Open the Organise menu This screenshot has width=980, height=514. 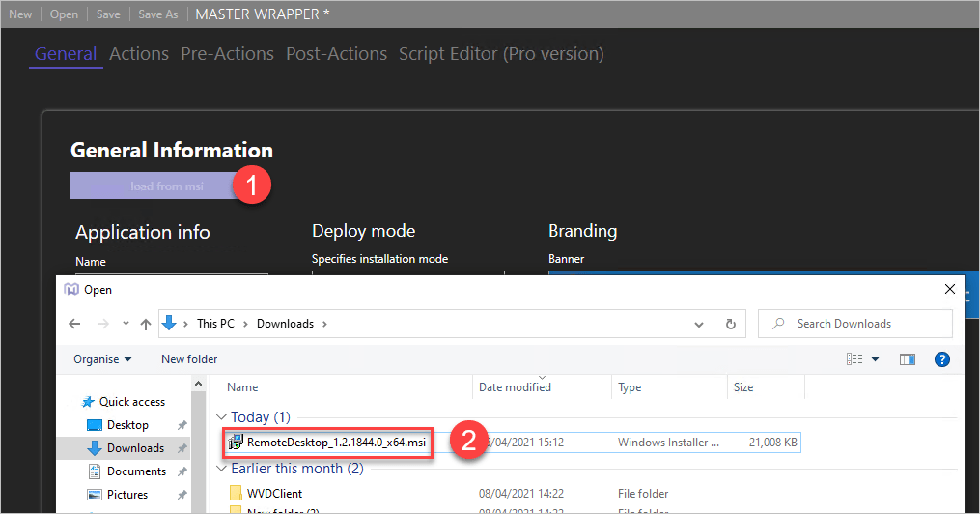tap(102, 358)
